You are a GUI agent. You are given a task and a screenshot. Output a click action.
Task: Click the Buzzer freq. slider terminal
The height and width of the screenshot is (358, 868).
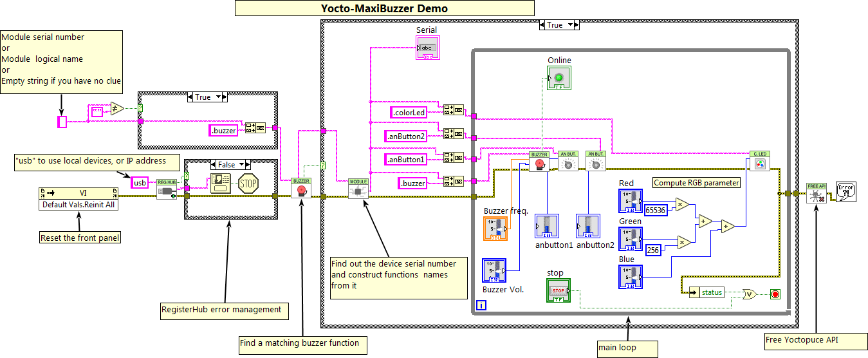(x=495, y=228)
